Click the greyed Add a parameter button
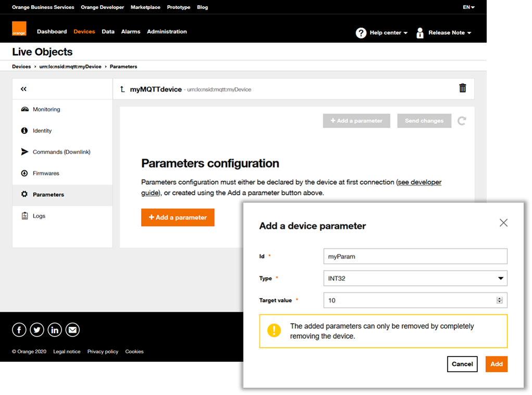 [x=357, y=121]
